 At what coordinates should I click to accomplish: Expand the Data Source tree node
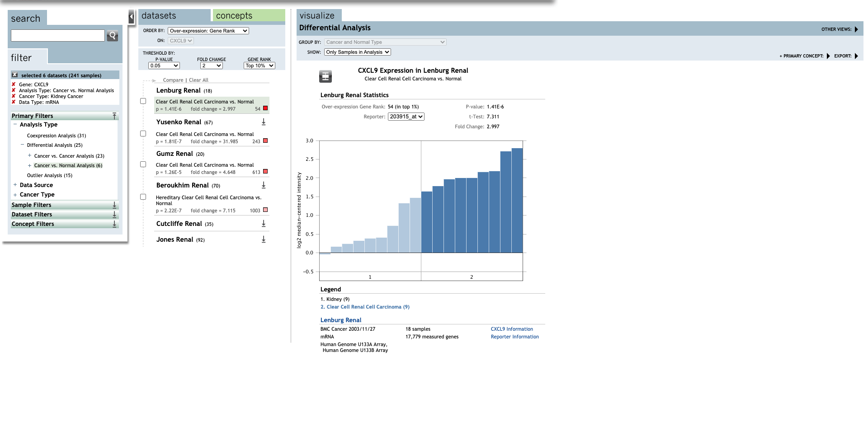15,185
